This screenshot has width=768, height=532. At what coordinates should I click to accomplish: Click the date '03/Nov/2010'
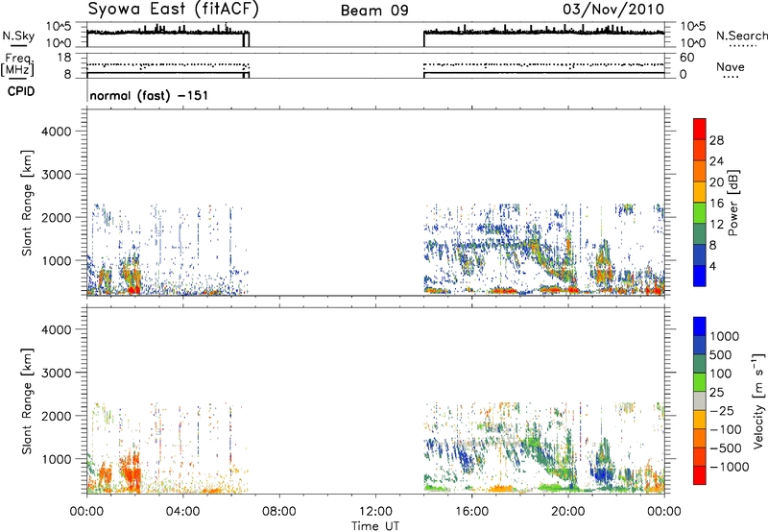613,10
